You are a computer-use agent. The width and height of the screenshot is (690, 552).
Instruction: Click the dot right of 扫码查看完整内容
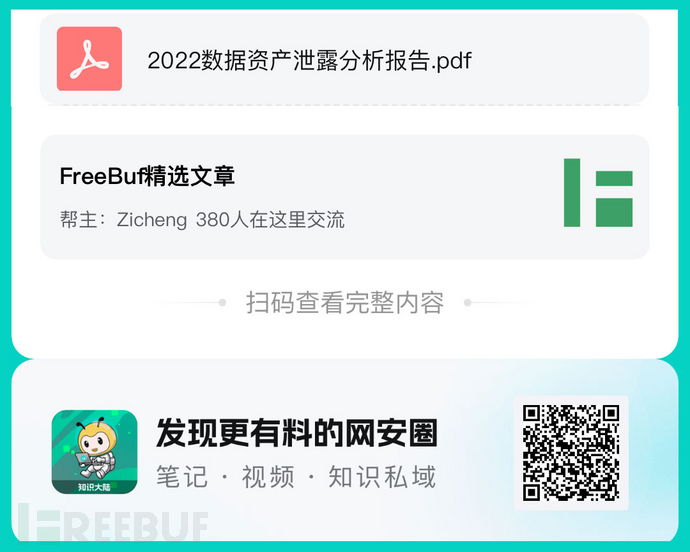pos(468,302)
